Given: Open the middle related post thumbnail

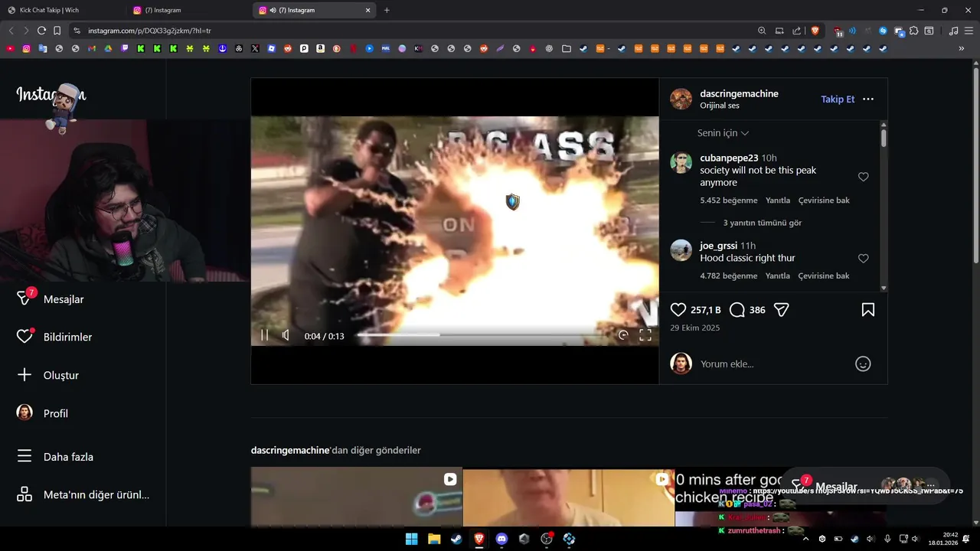Looking at the screenshot, I should 568,497.
